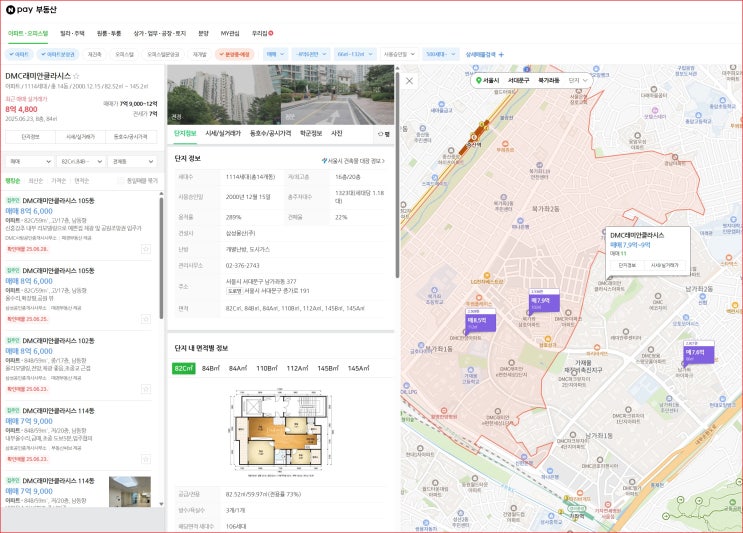Open the 82C㎡,84B area select dropdown
Screen dimensions: 743x533
pyautogui.click(x=81, y=162)
